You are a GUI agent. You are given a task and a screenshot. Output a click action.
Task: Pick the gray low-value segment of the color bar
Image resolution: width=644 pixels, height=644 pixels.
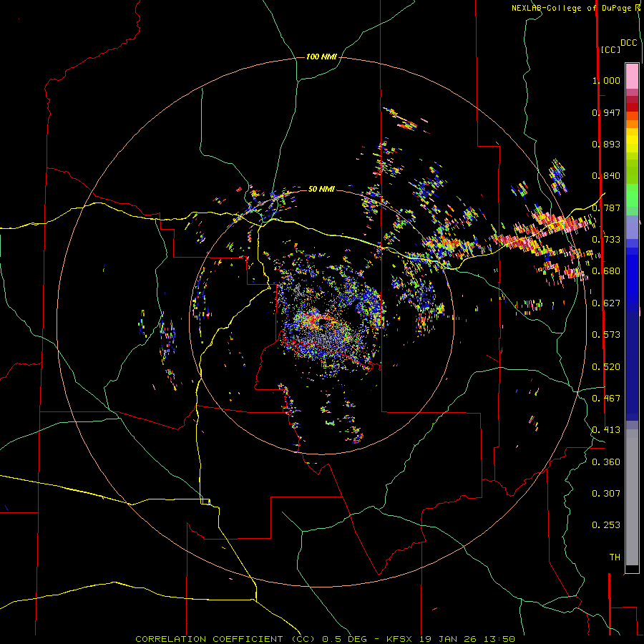click(x=632, y=497)
